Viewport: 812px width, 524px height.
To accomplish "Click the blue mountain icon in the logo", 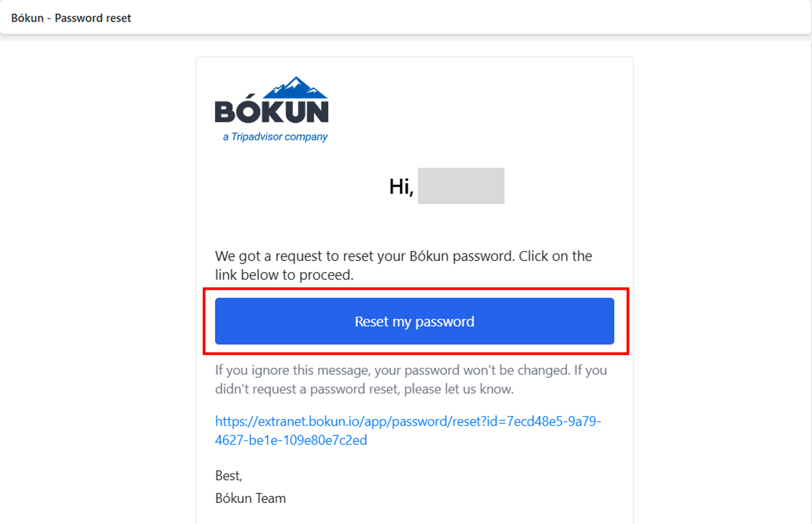I will [x=296, y=88].
